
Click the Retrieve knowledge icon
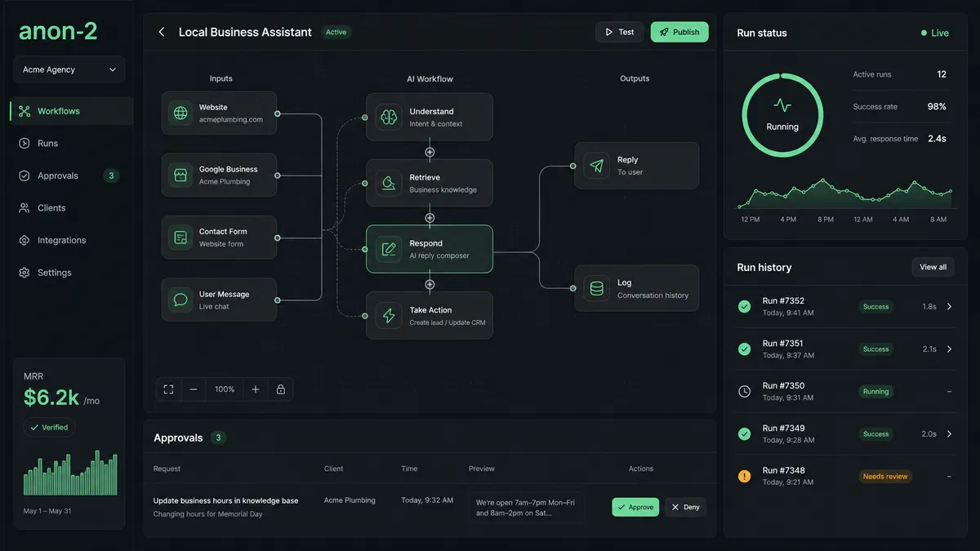pos(390,183)
